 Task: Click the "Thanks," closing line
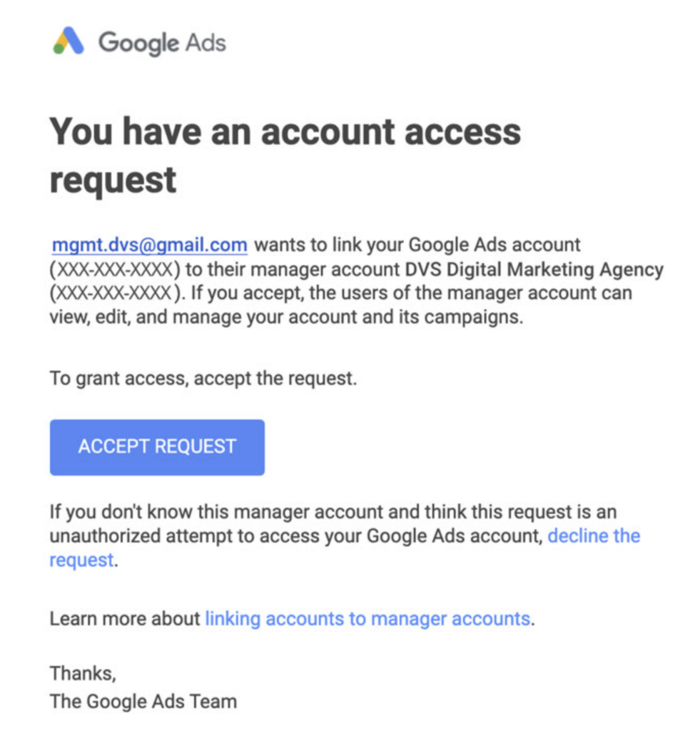click(x=83, y=674)
